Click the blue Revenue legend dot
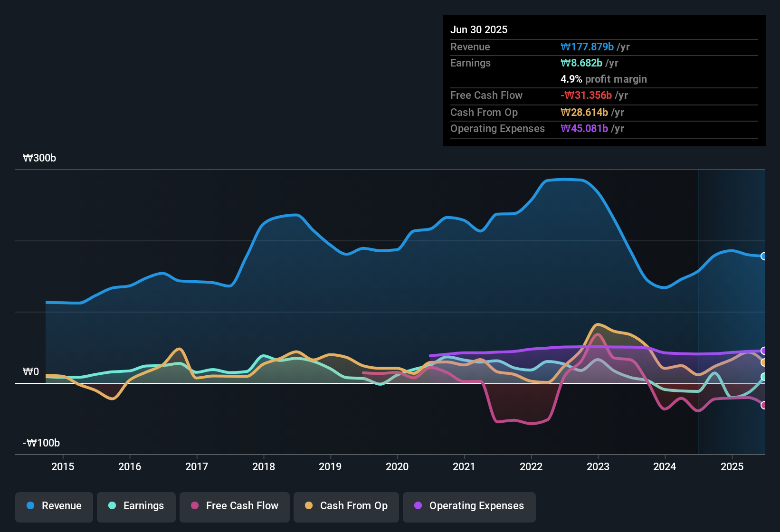Image resolution: width=780 pixels, height=532 pixels. click(29, 506)
